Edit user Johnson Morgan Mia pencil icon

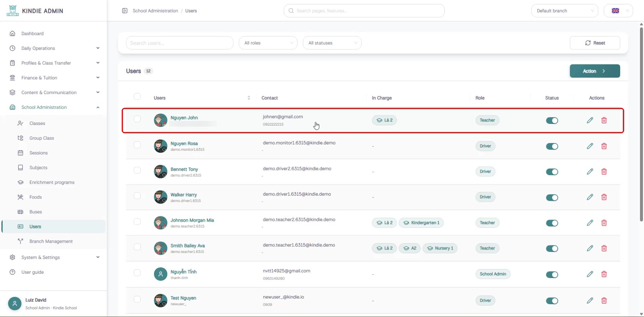[590, 223]
